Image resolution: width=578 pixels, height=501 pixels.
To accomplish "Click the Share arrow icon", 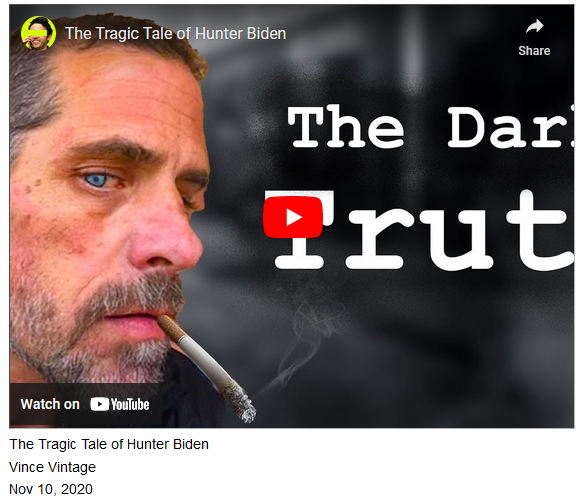I will 535,26.
